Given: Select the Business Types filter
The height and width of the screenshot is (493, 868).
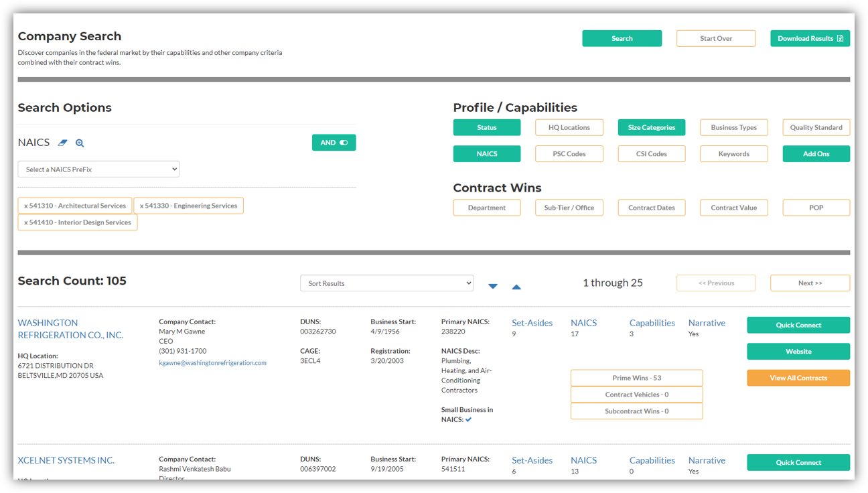Looking at the screenshot, I should pos(734,127).
